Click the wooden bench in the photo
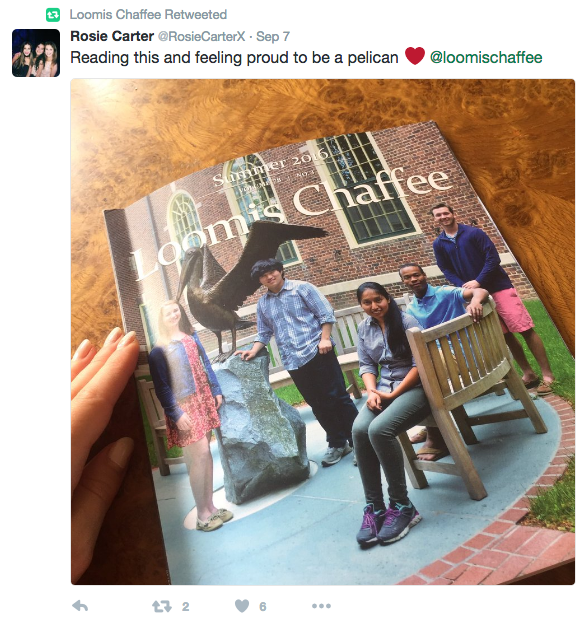 [x=474, y=394]
